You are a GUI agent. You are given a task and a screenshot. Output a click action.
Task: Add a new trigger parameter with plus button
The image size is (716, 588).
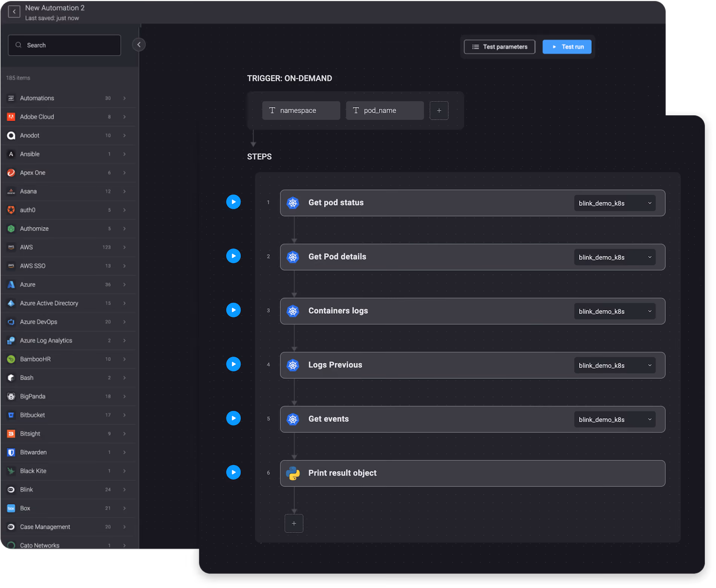click(439, 110)
